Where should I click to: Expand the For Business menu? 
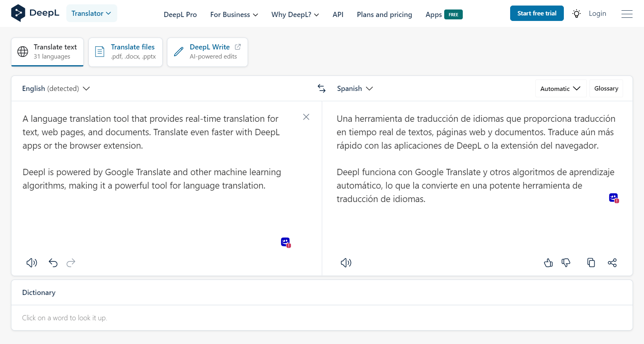[234, 15]
